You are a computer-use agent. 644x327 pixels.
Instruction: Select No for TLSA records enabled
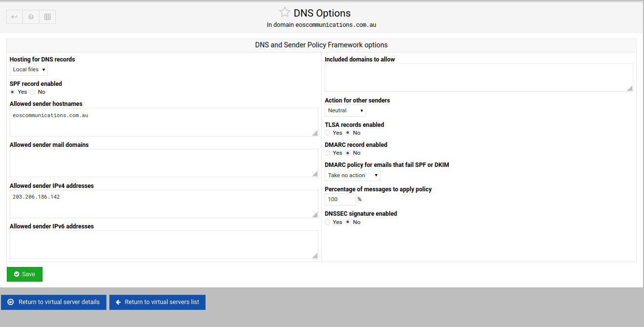click(x=348, y=133)
